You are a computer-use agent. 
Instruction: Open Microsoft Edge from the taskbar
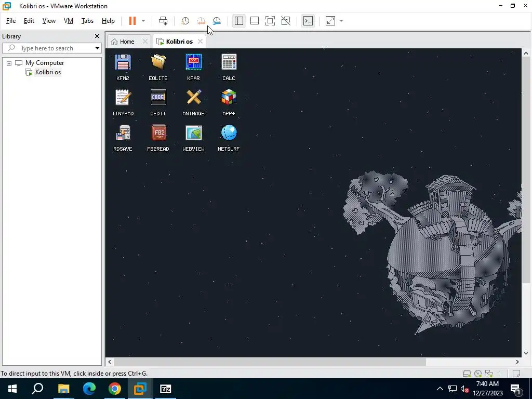pos(89,389)
